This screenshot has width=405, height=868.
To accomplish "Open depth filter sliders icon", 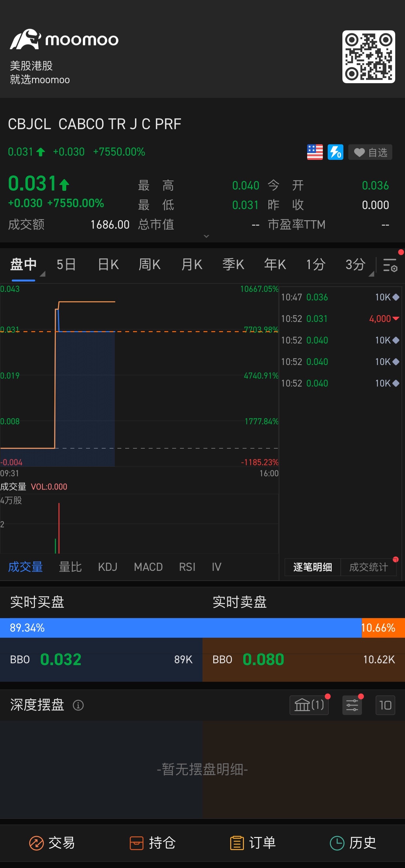I will pyautogui.click(x=352, y=705).
